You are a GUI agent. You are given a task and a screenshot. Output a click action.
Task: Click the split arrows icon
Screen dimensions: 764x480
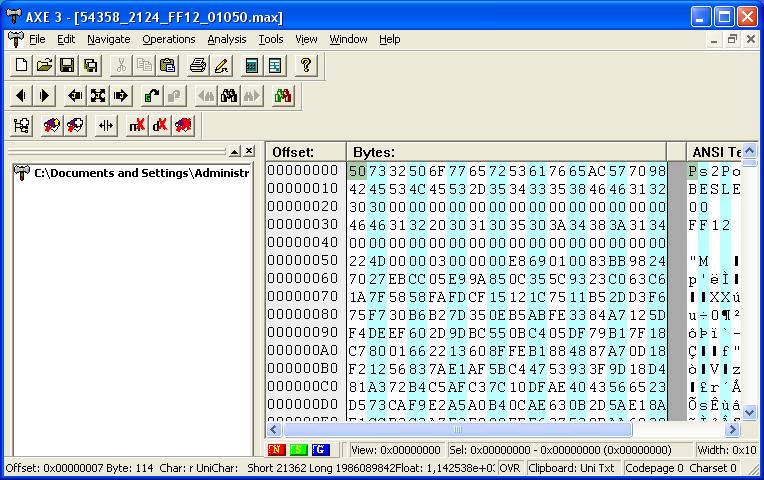[106, 126]
